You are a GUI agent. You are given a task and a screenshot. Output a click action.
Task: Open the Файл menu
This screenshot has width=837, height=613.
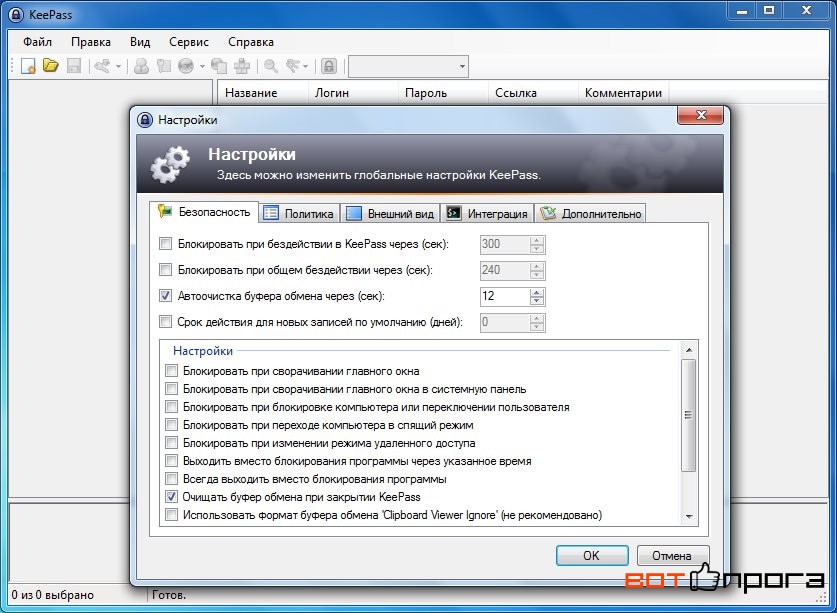[37, 42]
